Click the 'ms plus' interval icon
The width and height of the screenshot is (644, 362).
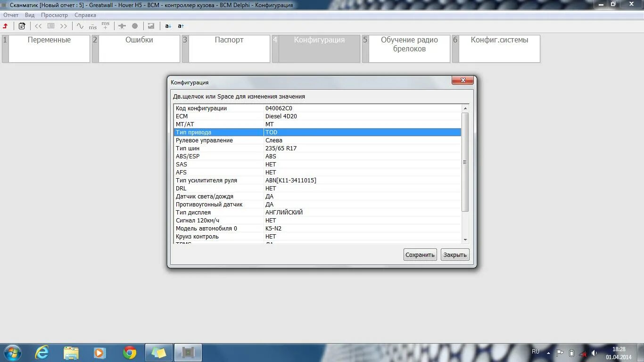(x=106, y=26)
